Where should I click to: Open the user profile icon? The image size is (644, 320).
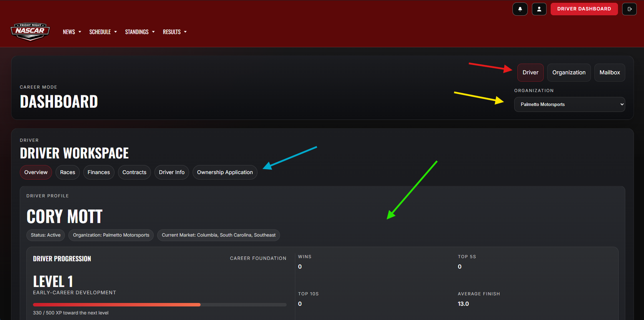539,9
